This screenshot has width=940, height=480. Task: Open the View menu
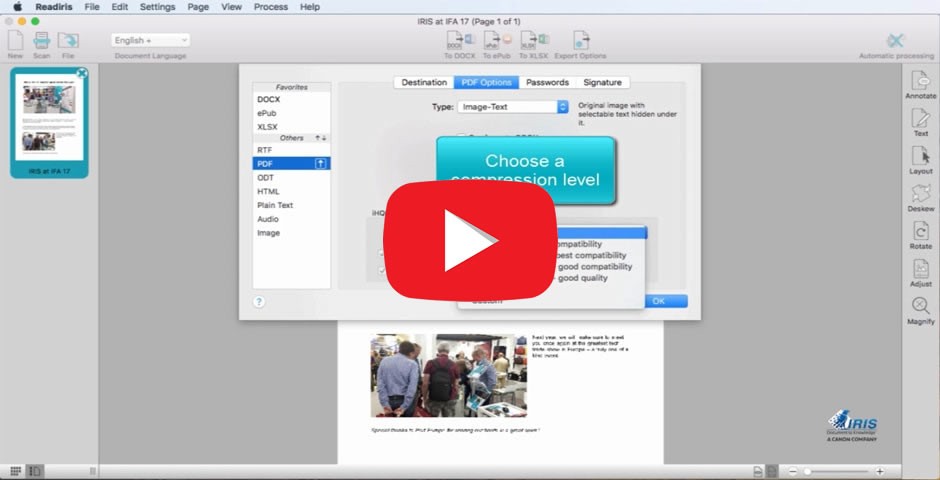pyautogui.click(x=231, y=7)
